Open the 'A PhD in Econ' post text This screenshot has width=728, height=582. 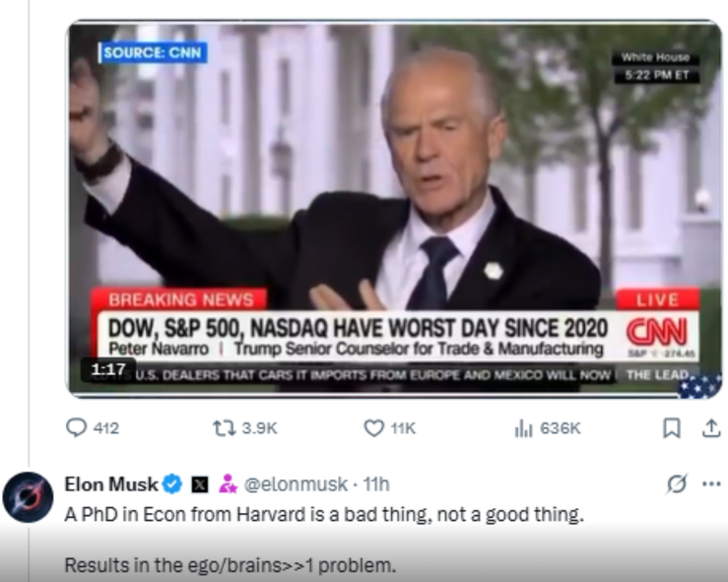[x=324, y=514]
